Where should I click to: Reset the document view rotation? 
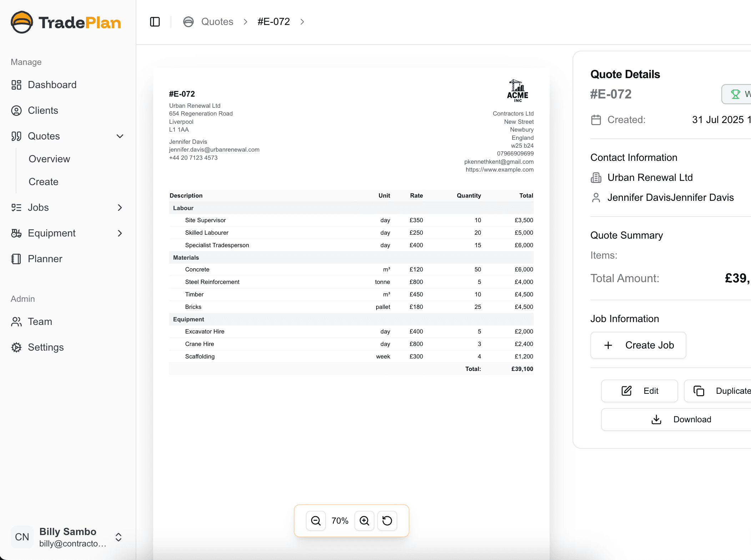(x=387, y=521)
